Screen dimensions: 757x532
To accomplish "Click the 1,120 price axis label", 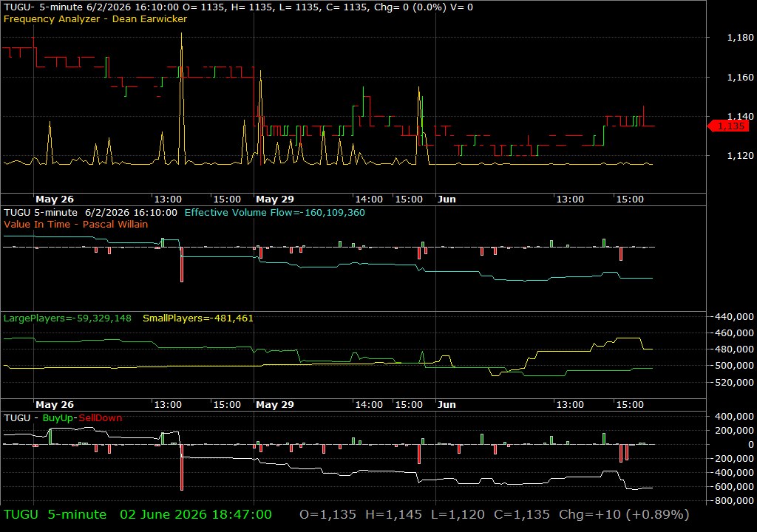I will coord(740,155).
